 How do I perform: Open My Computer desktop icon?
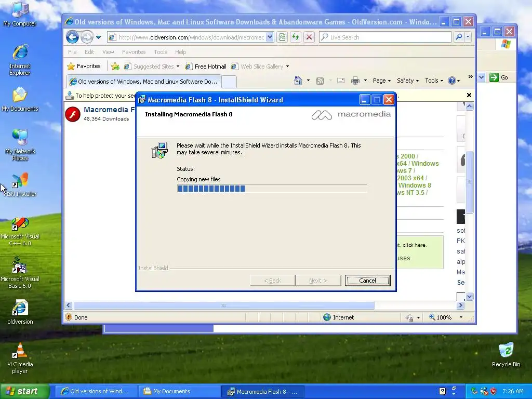click(x=20, y=14)
